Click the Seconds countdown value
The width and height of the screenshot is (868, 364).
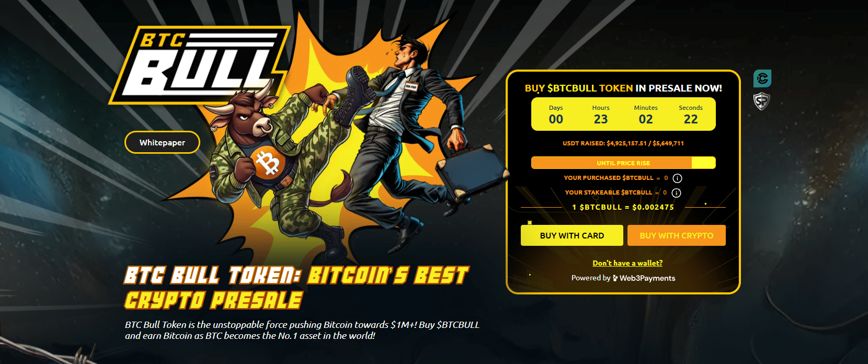click(x=691, y=119)
